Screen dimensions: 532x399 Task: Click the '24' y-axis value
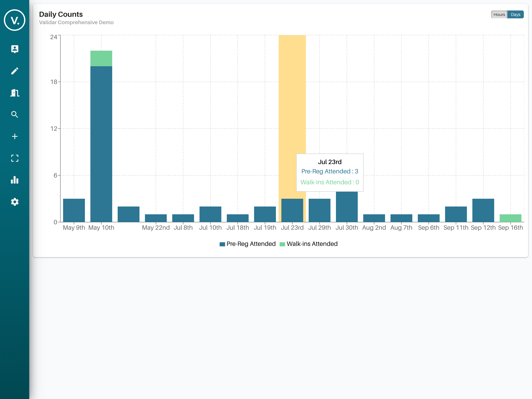[54, 37]
